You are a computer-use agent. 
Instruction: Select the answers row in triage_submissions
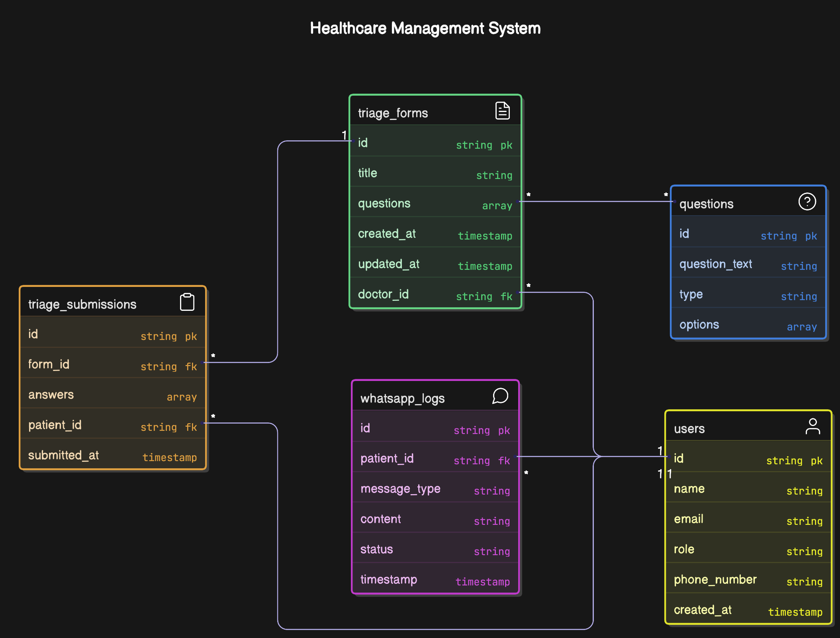112,395
